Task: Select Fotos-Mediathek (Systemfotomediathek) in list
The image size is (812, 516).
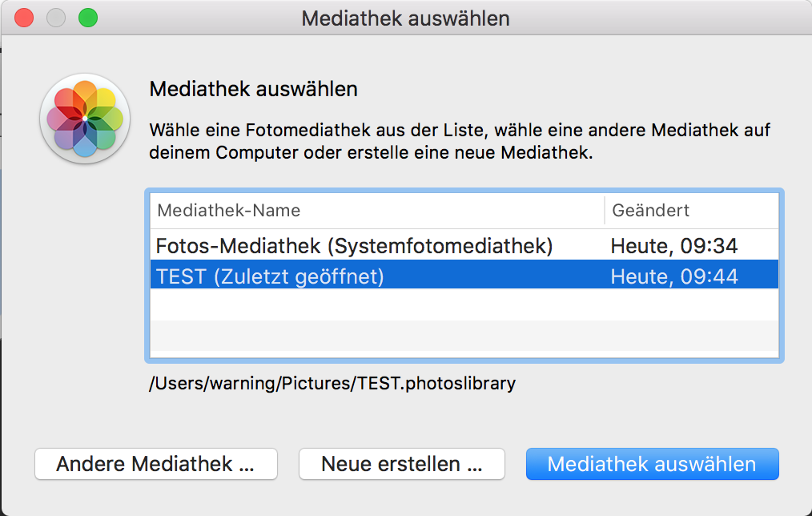Action: click(x=354, y=246)
